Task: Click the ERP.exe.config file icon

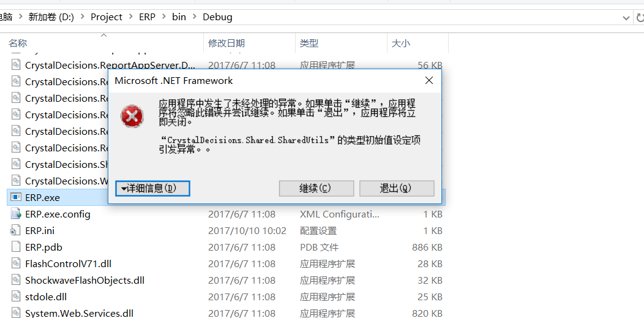Action: [x=15, y=214]
